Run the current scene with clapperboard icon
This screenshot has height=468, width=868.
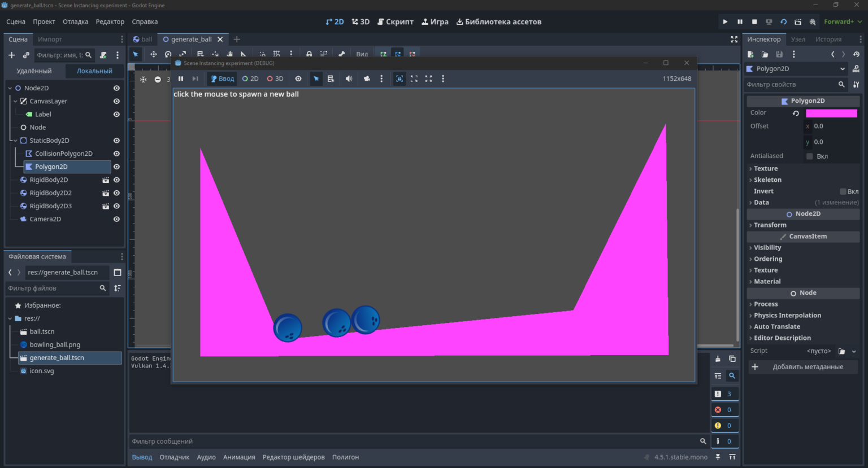pos(798,21)
